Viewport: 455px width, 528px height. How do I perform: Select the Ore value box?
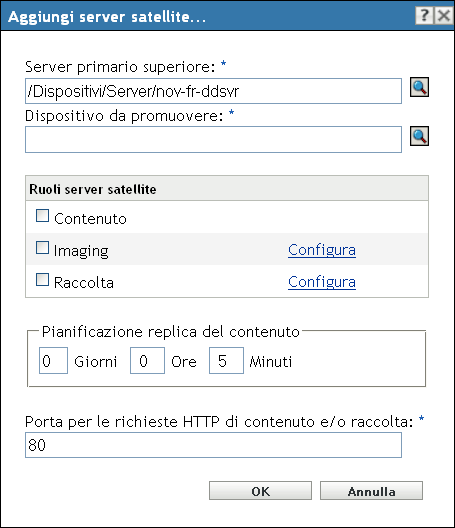(148, 361)
